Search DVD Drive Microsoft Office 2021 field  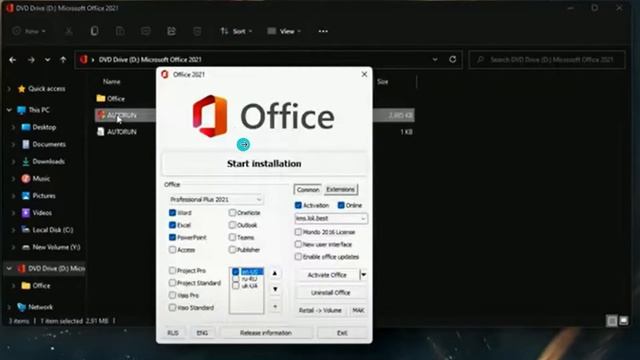[547, 60]
